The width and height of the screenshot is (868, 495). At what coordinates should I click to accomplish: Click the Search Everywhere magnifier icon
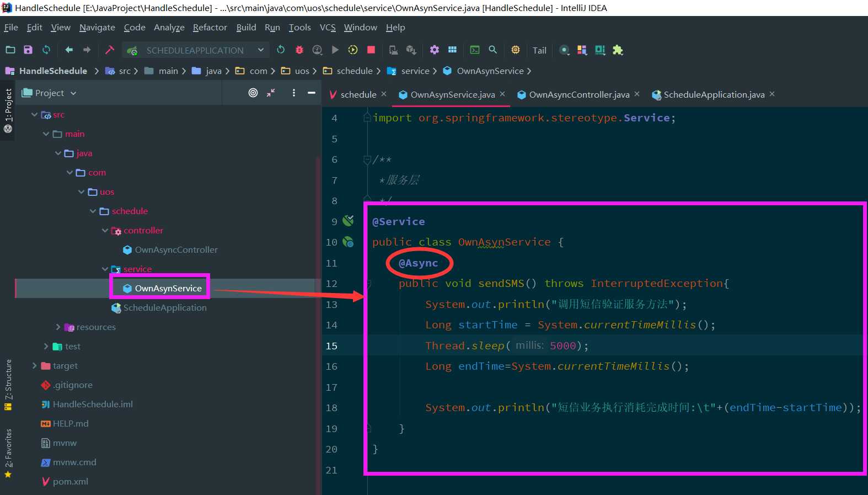click(x=493, y=50)
